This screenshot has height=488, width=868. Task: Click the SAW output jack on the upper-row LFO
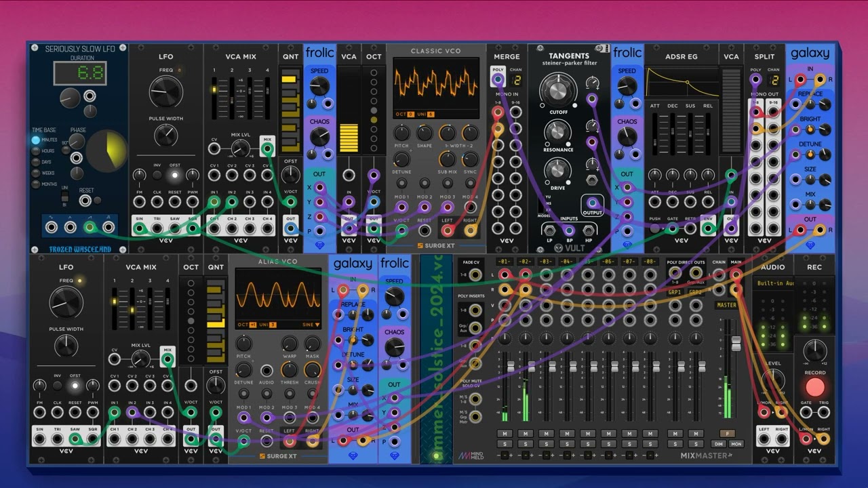point(175,229)
